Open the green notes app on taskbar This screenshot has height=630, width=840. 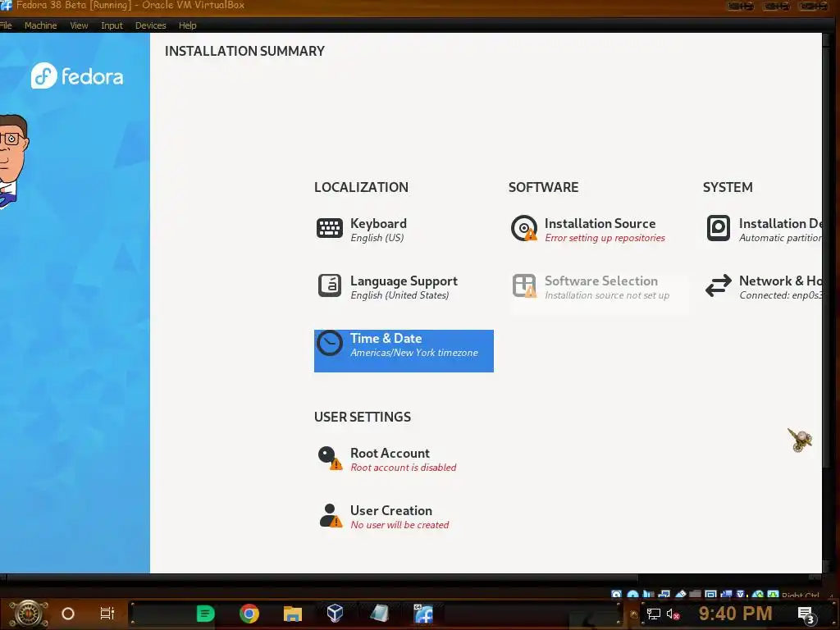coord(205,614)
